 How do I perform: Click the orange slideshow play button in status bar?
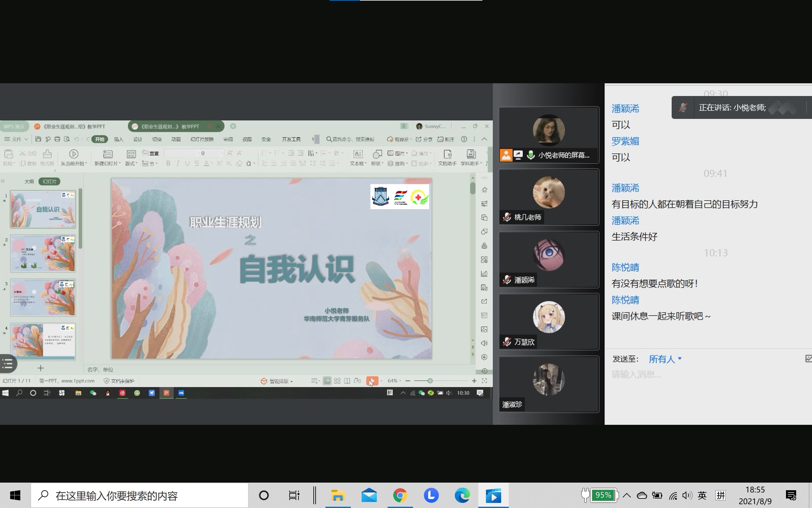(x=372, y=381)
